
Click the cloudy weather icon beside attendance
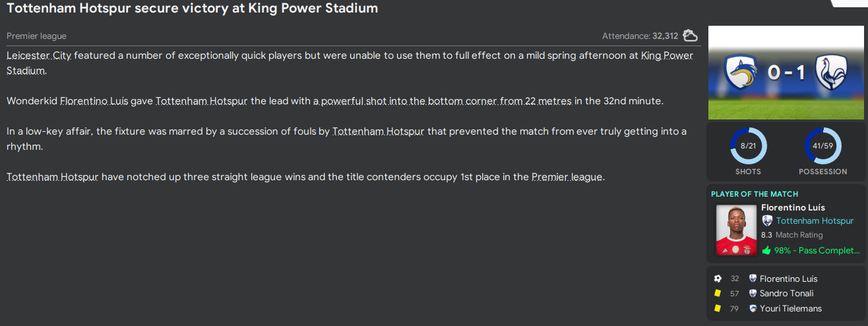coord(691,36)
